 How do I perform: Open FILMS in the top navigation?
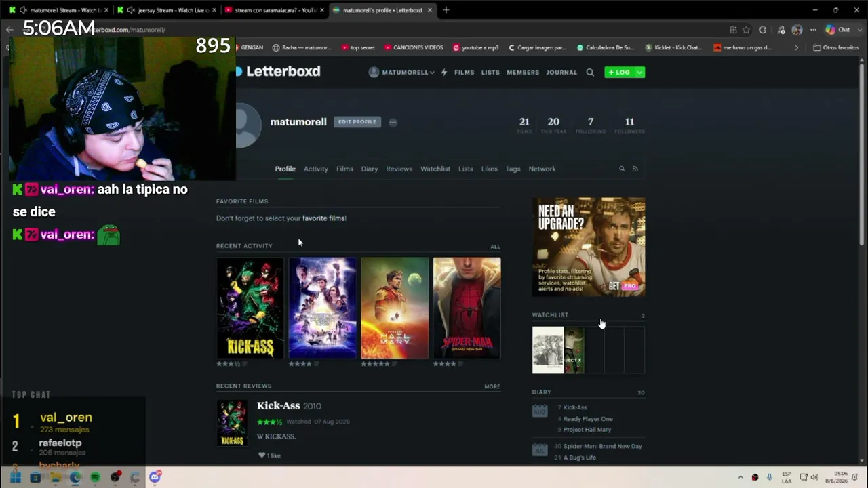465,73
